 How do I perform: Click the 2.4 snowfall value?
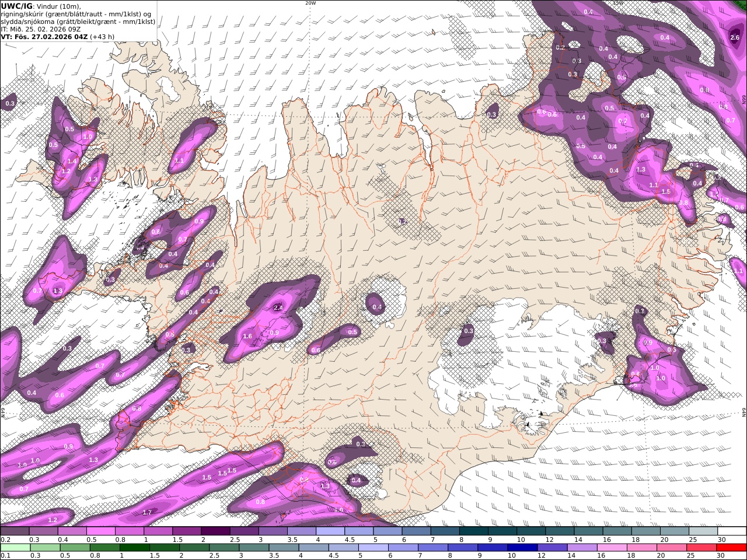pos(278,307)
